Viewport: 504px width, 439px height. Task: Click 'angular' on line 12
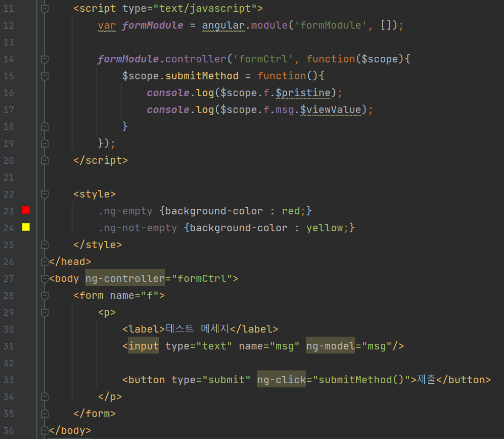(x=223, y=26)
